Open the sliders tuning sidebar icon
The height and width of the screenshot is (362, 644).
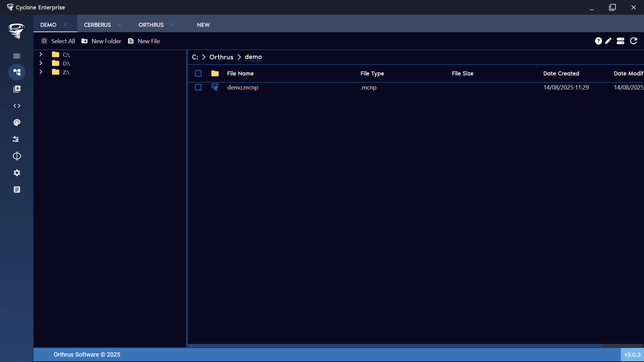pos(16,139)
